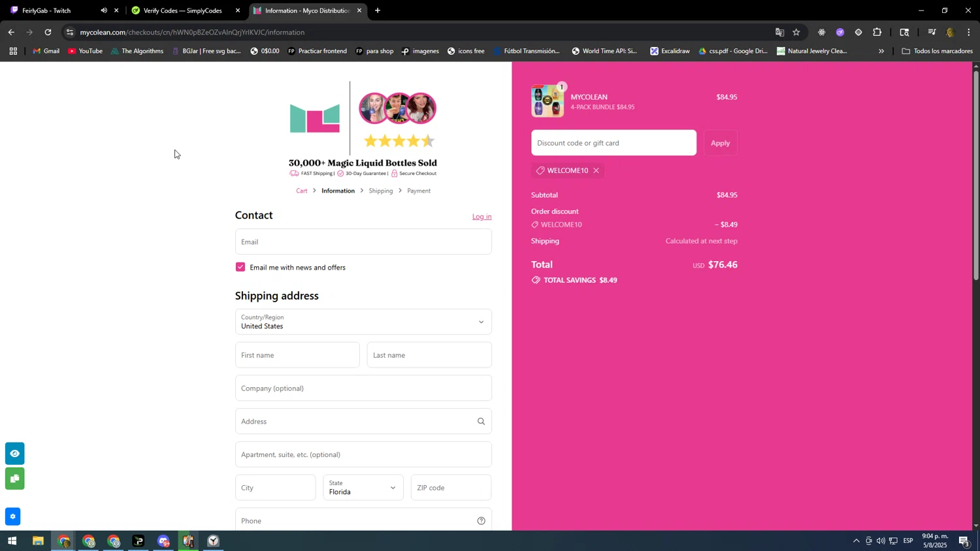
Task: Open site information icon in address bar
Action: (x=70, y=32)
